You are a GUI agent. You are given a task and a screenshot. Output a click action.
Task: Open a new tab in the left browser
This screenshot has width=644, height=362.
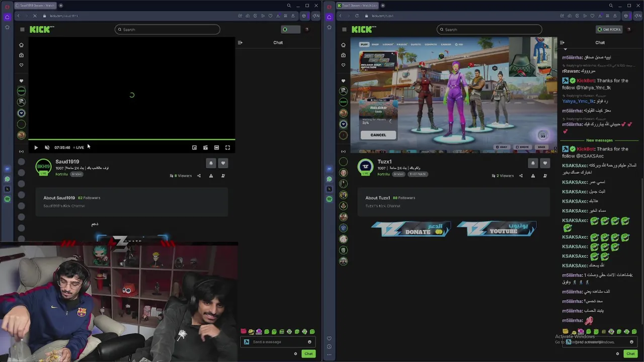click(x=61, y=6)
